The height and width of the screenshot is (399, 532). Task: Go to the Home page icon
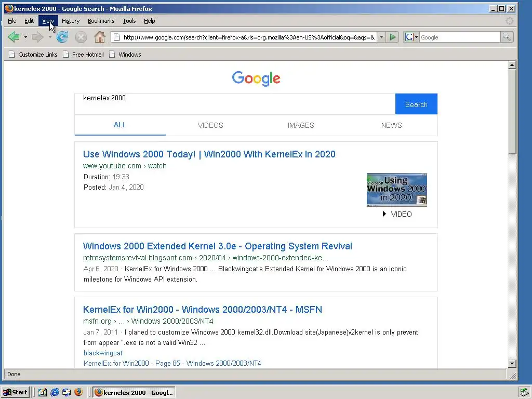pos(99,37)
